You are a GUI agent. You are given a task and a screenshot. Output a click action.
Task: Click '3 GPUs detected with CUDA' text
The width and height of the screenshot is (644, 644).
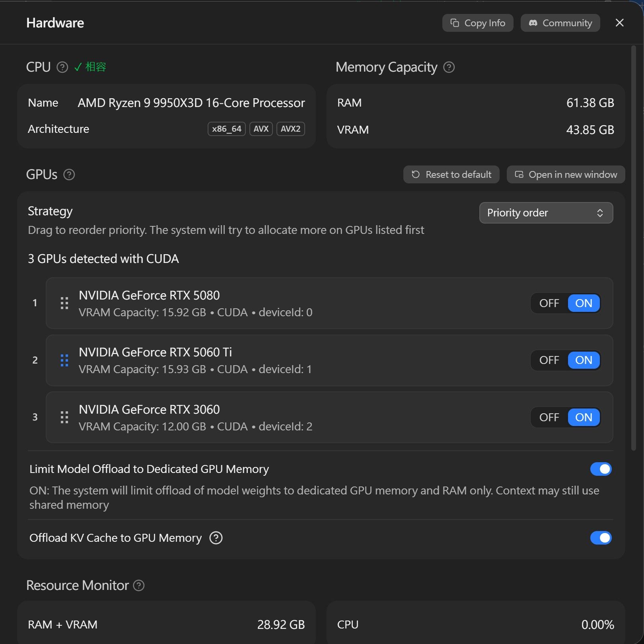(103, 259)
